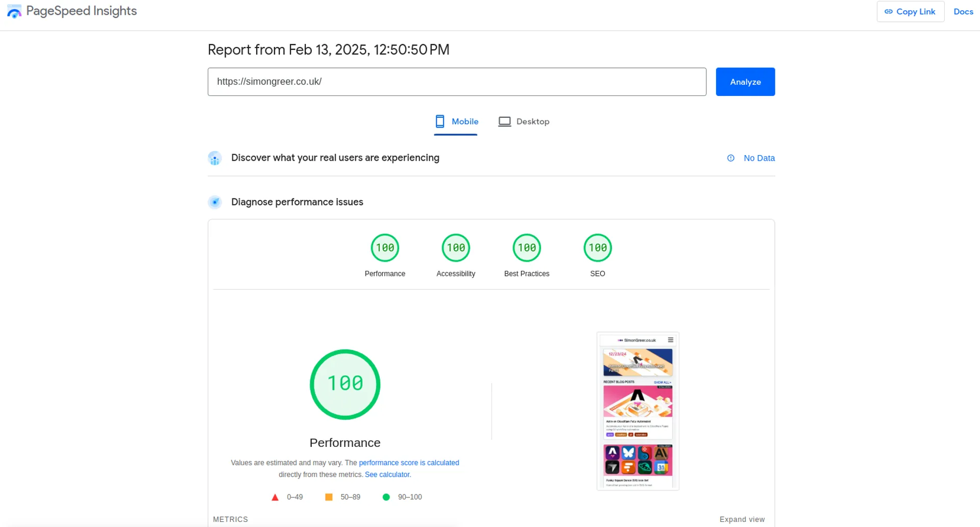The width and height of the screenshot is (980, 527).
Task: Select the Accessibility score gauge
Action: tap(456, 247)
